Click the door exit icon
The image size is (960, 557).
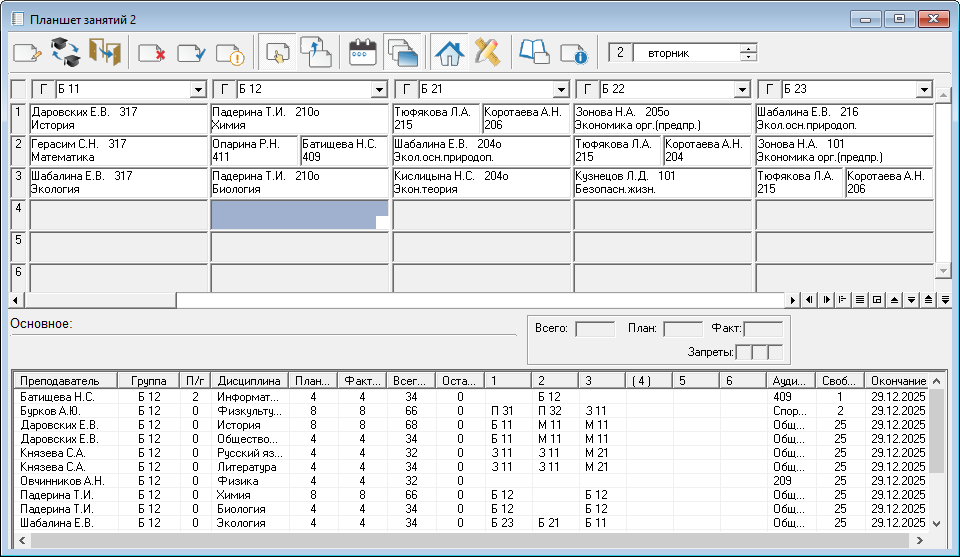104,53
